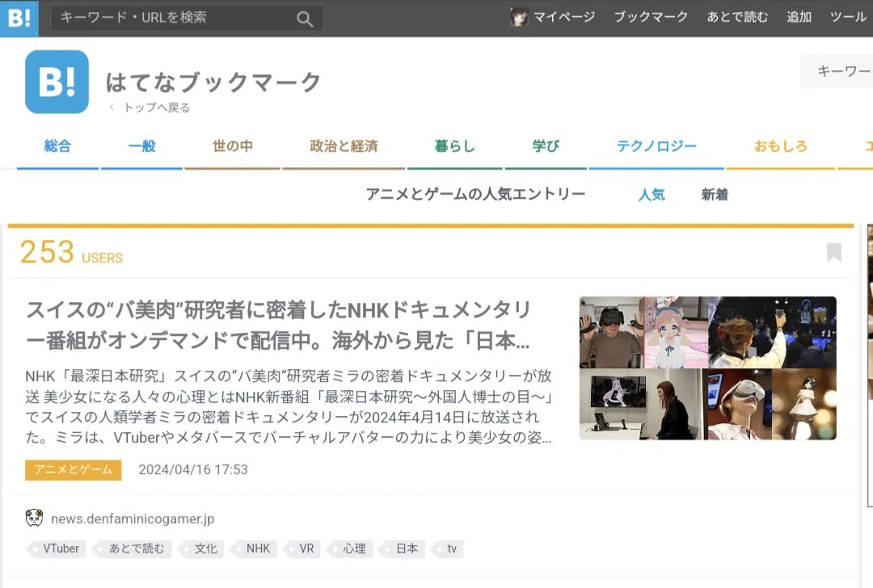
Task: Click the キーワー search box at right
Action: pos(837,71)
